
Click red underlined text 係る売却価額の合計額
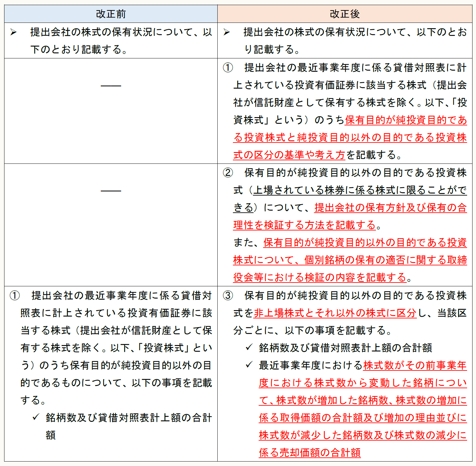[x=309, y=452]
